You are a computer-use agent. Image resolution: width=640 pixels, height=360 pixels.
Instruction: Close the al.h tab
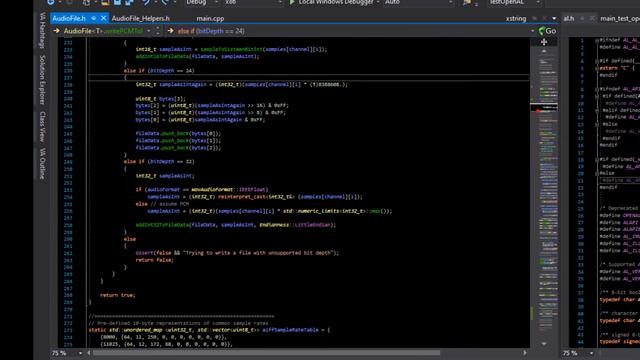coord(592,18)
